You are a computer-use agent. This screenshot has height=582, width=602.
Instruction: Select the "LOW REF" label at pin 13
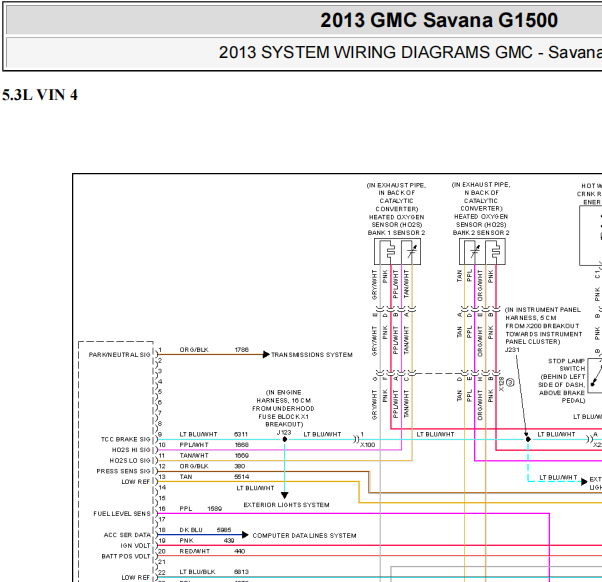[x=136, y=482]
